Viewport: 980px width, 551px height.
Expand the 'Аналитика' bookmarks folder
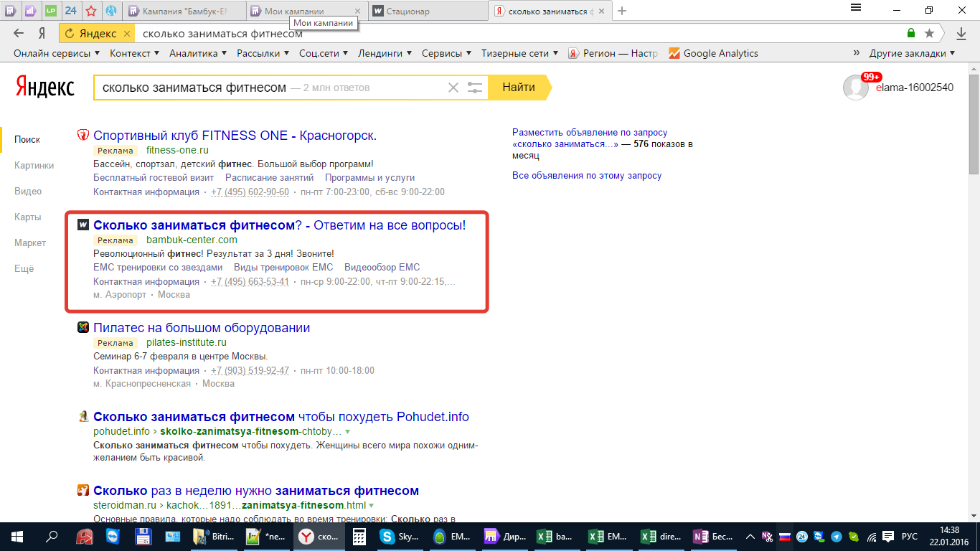click(x=198, y=53)
